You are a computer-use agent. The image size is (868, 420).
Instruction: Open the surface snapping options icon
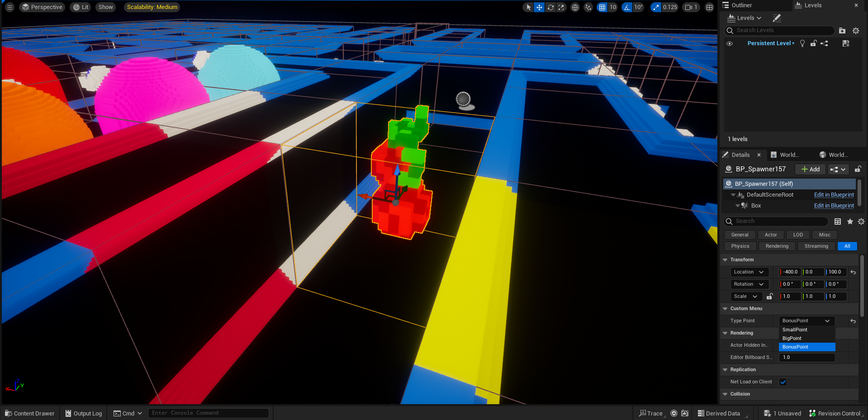coord(588,7)
